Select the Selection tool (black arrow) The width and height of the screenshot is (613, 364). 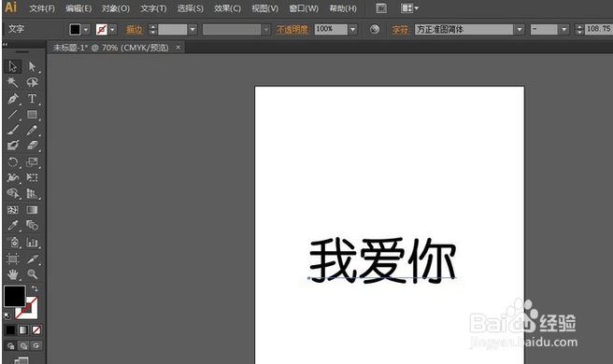pyautogui.click(x=12, y=66)
